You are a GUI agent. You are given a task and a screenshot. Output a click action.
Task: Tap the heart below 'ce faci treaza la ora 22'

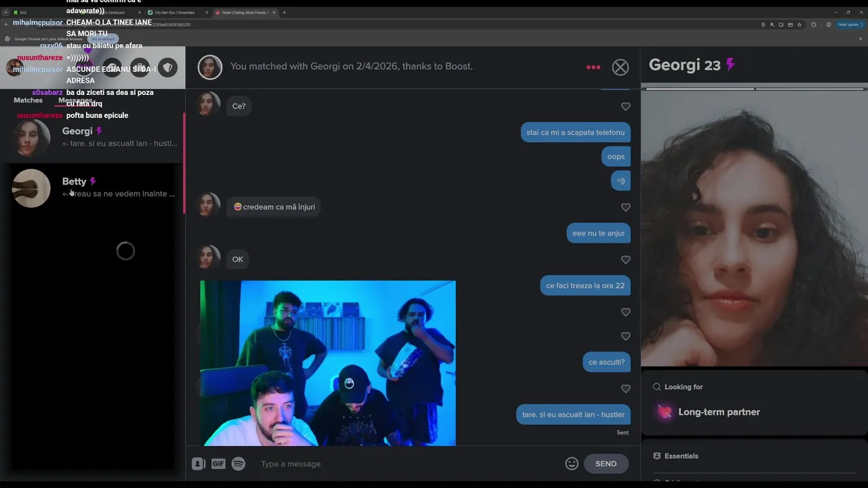click(626, 312)
